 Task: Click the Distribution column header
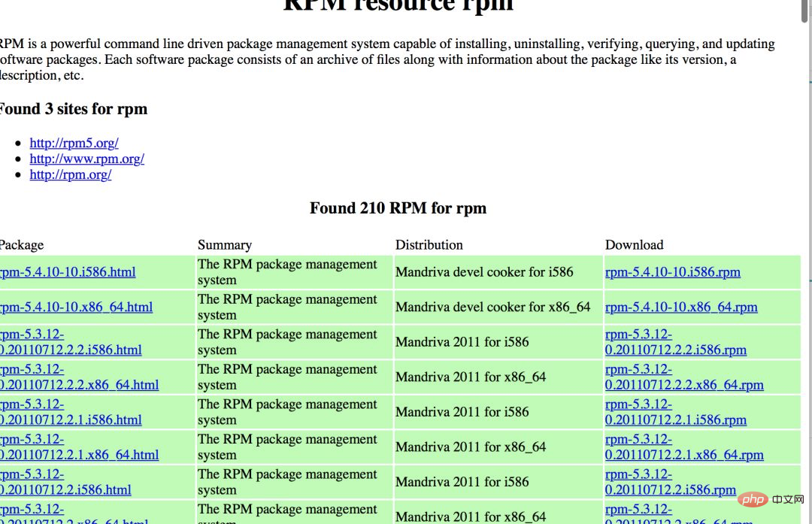(x=429, y=245)
